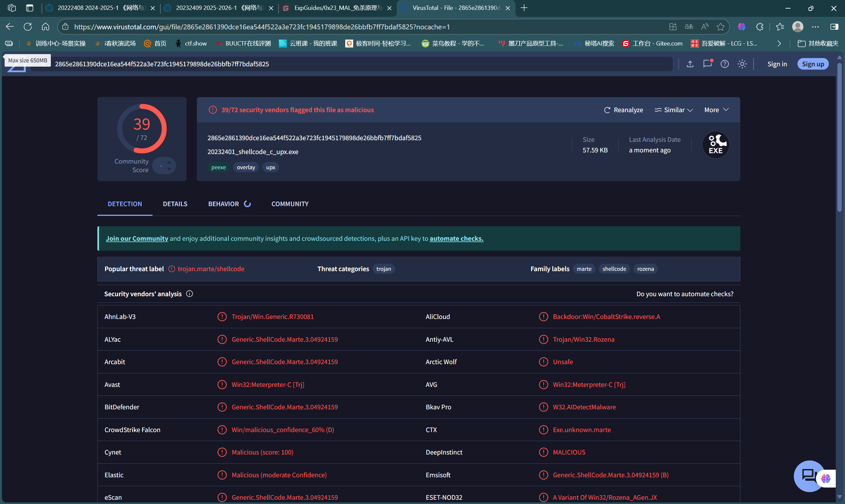The image size is (845, 504).
Task: Click the Sign up button
Action: [812, 64]
